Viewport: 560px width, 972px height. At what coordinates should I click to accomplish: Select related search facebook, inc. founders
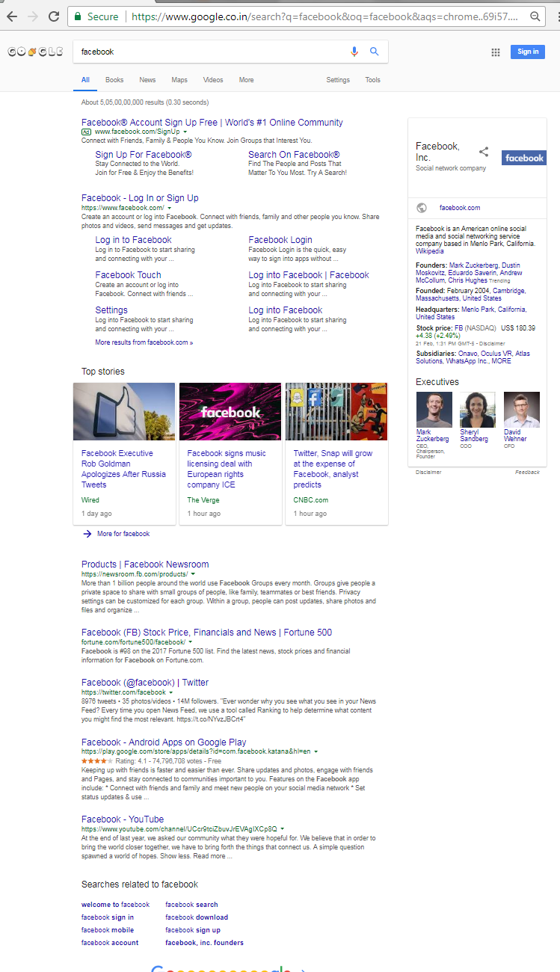click(x=204, y=943)
